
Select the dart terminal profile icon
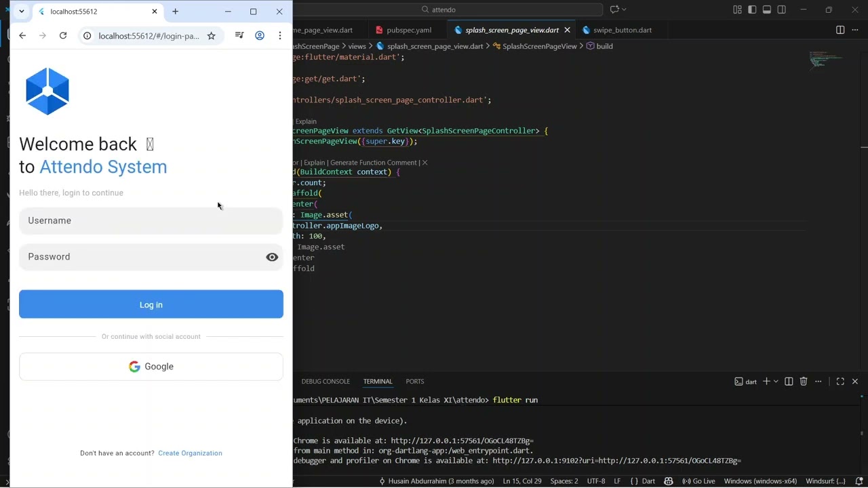746,382
